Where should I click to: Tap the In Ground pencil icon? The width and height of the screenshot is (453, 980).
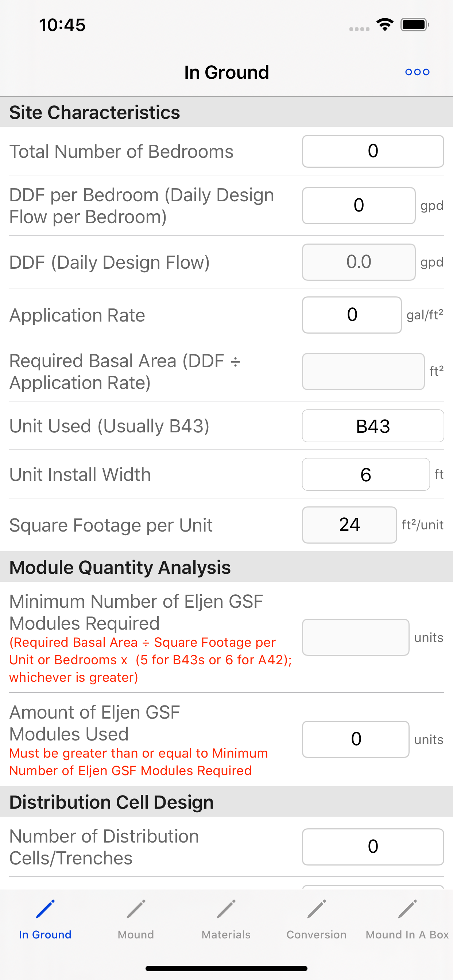(x=45, y=909)
